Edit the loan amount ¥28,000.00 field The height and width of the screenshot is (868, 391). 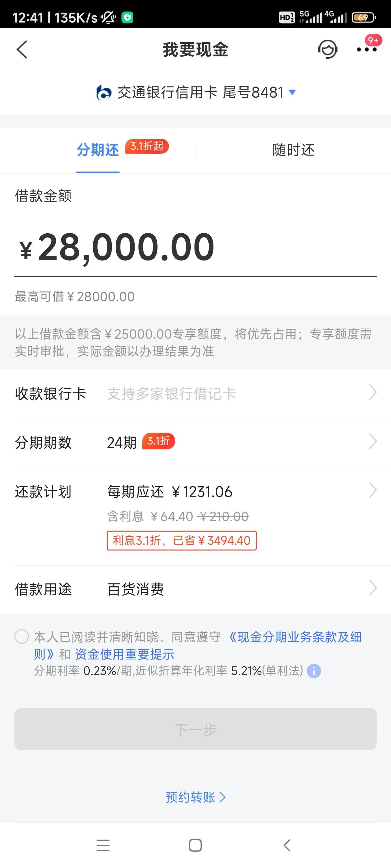tap(196, 248)
